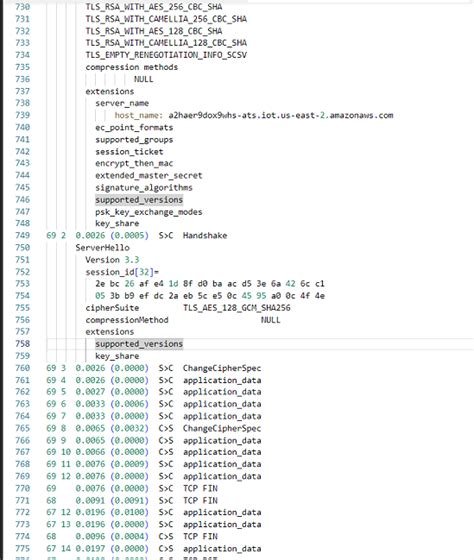Click the session_id[32] line
The width and height of the screenshot is (474, 560).
coord(122,272)
